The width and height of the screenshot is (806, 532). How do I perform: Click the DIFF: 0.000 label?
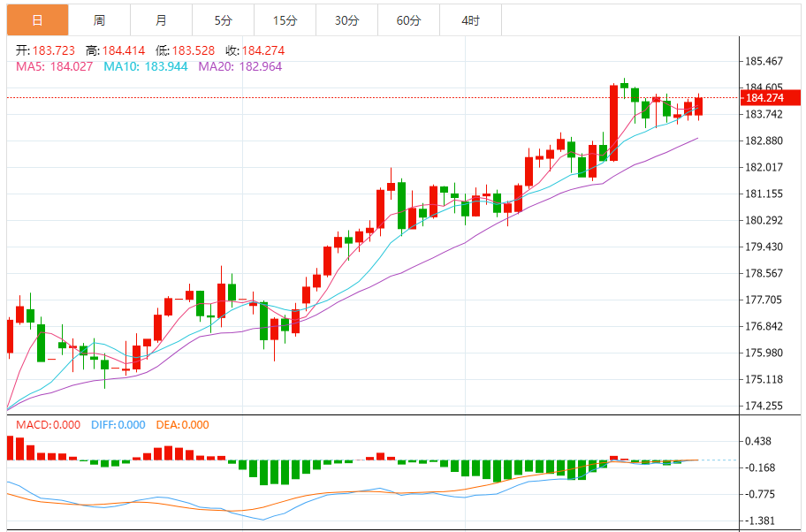pyautogui.click(x=118, y=425)
